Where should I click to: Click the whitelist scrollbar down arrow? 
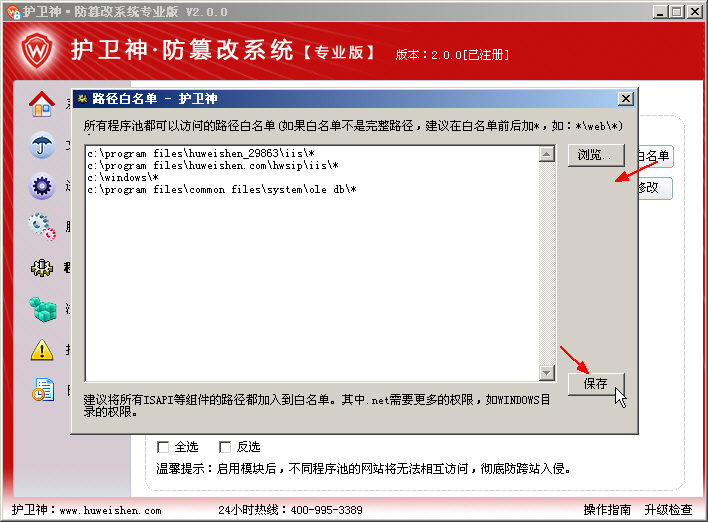(x=547, y=373)
